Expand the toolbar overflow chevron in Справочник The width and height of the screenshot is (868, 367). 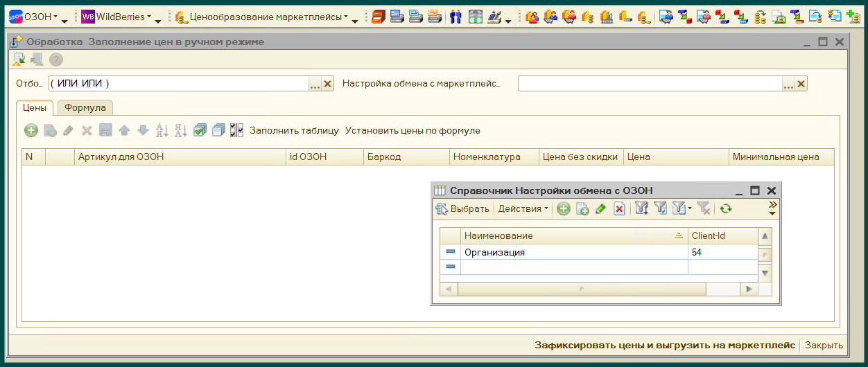click(x=772, y=208)
